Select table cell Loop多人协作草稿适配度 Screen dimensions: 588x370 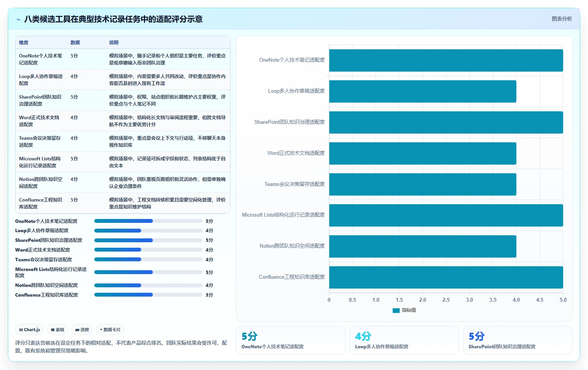pyautogui.click(x=41, y=80)
